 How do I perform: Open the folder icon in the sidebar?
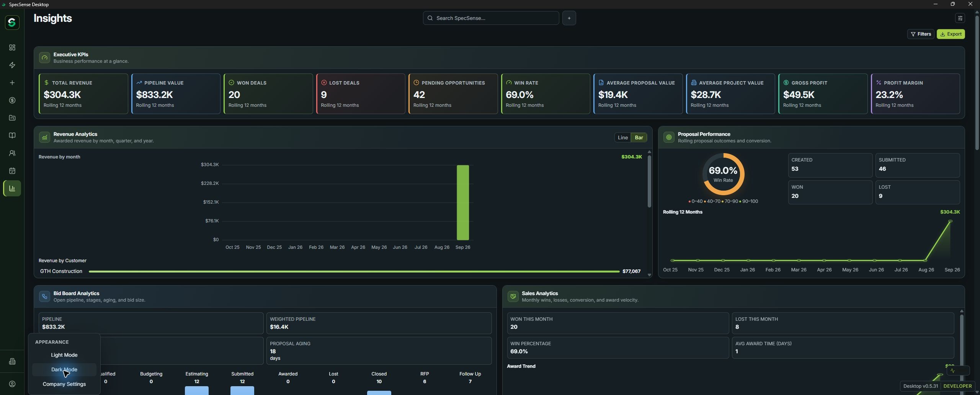click(12, 118)
